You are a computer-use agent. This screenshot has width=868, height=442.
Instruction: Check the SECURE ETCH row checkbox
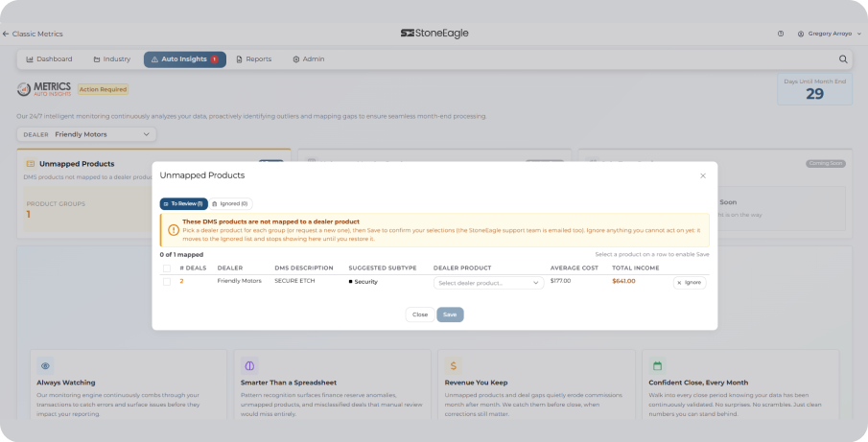(x=167, y=282)
